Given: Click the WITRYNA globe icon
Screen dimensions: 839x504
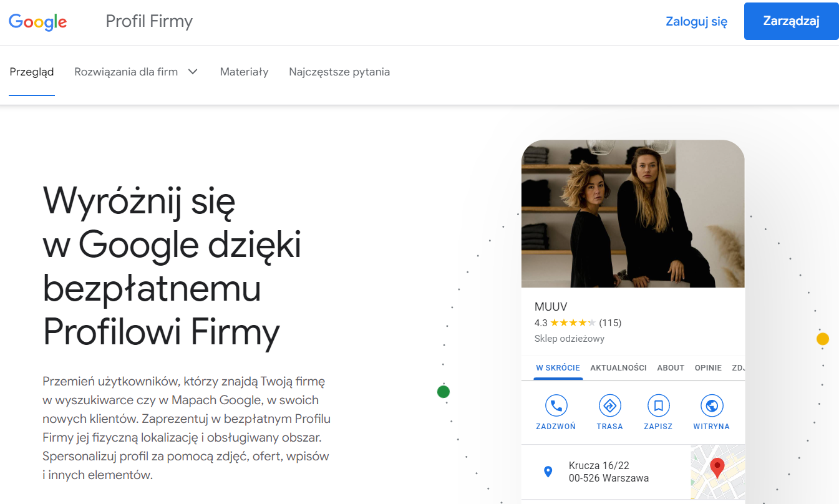Looking at the screenshot, I should (x=711, y=406).
